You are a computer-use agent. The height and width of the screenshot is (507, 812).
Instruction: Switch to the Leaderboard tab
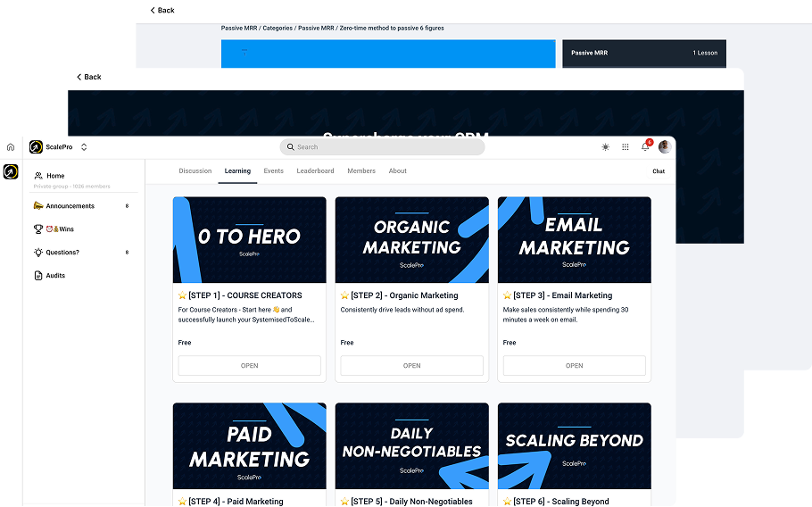click(x=315, y=170)
